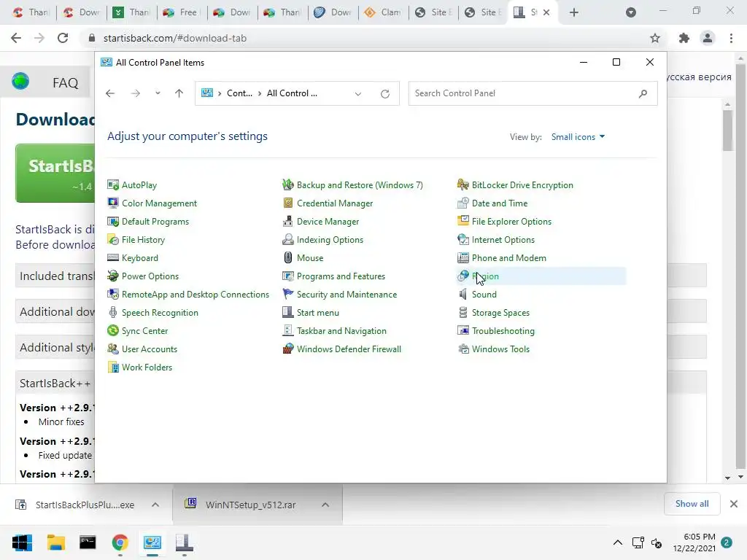The height and width of the screenshot is (560, 747).
Task: Open Security and Maintenance link
Action: click(x=347, y=295)
